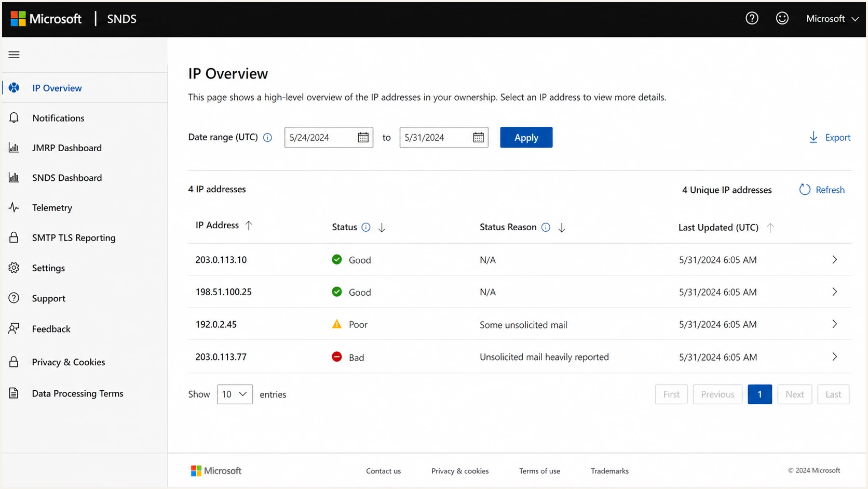Open Telemetry in sidebar
868x489 pixels.
[x=85, y=207]
